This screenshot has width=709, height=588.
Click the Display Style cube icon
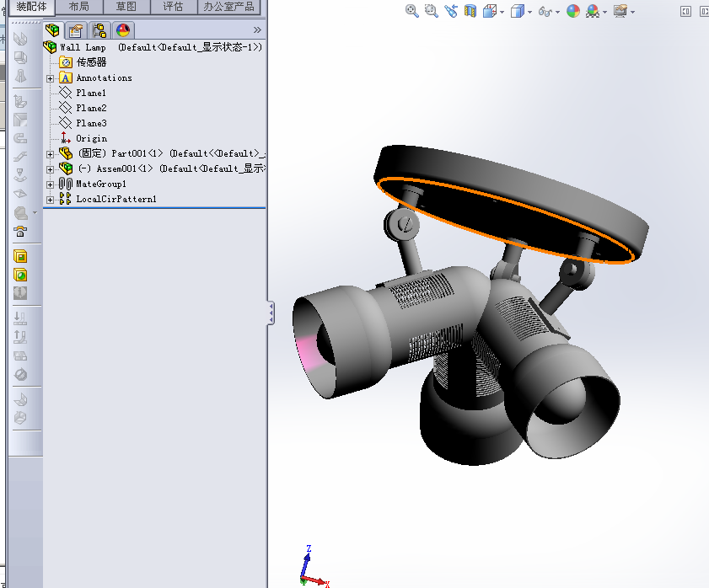pos(518,11)
